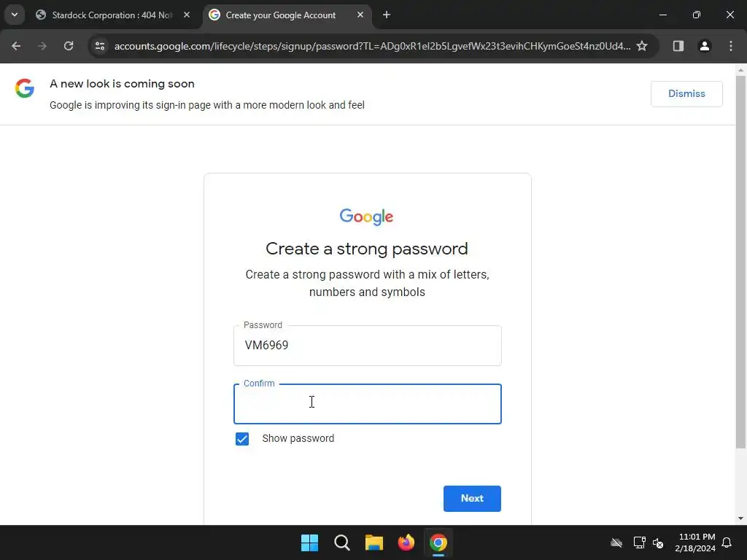
Task: Open a new tab with plus button
Action: (x=387, y=15)
